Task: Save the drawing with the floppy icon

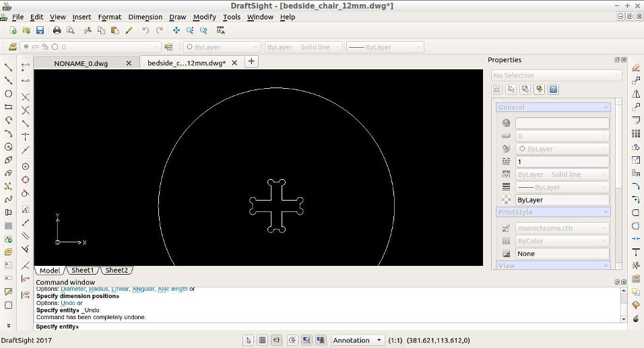Action: tap(40, 30)
